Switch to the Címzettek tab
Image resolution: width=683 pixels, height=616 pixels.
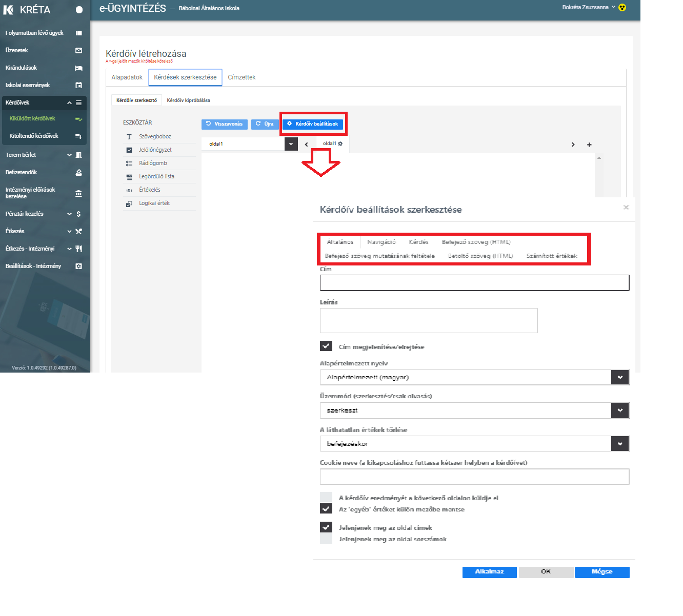pos(242,77)
